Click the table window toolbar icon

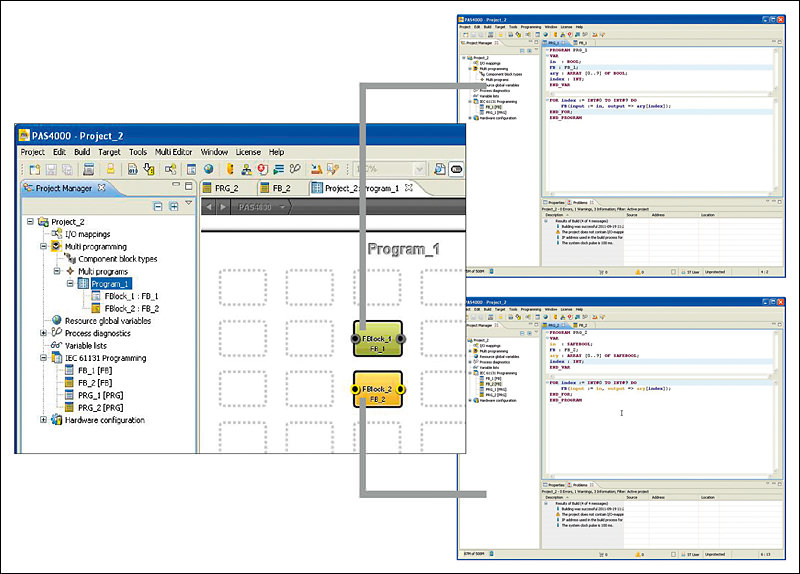(191, 169)
